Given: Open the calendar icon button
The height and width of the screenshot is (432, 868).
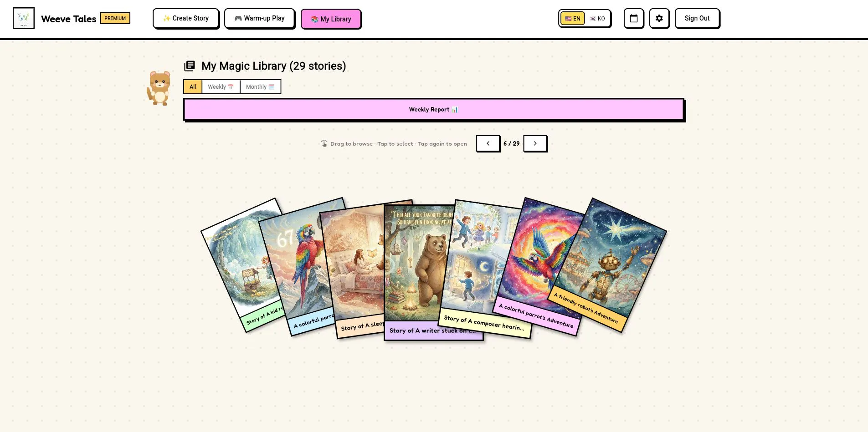Looking at the screenshot, I should (634, 18).
